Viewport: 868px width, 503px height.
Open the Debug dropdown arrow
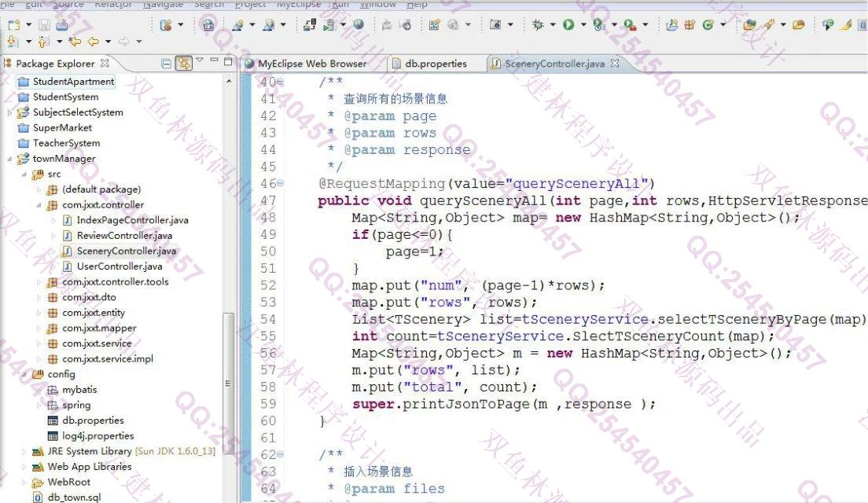pyautogui.click(x=552, y=25)
